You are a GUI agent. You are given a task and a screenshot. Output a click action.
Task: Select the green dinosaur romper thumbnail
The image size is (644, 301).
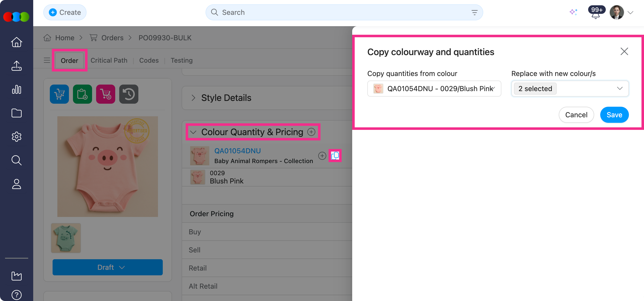pos(65,238)
